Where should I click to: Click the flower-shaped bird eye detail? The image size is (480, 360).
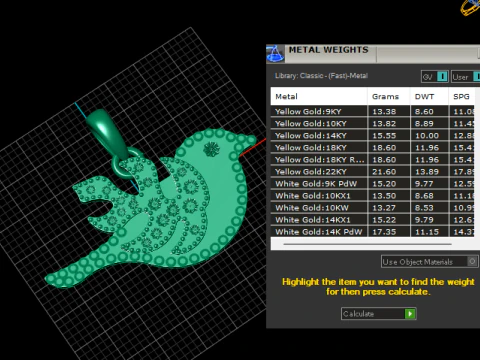(x=211, y=149)
